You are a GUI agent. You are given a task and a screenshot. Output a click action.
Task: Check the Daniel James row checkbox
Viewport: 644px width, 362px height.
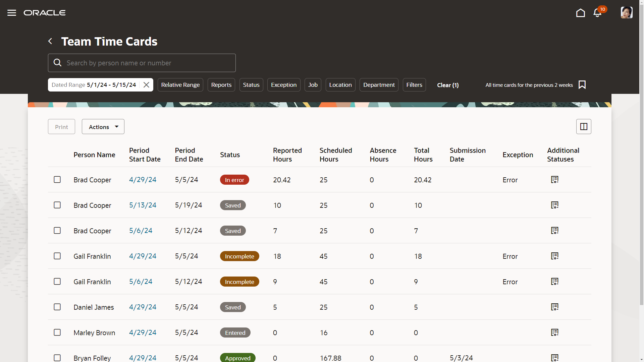coord(57,307)
